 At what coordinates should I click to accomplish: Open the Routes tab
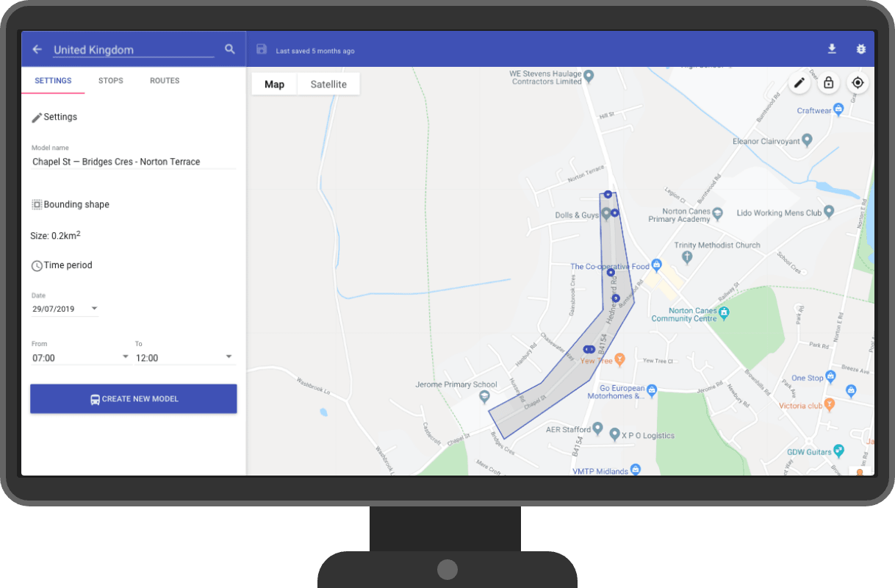coord(165,81)
